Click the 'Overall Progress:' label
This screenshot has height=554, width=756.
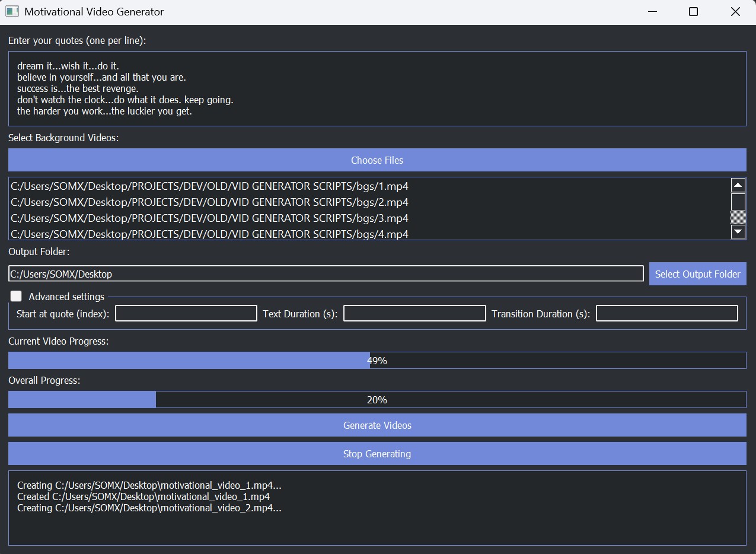[x=44, y=380]
